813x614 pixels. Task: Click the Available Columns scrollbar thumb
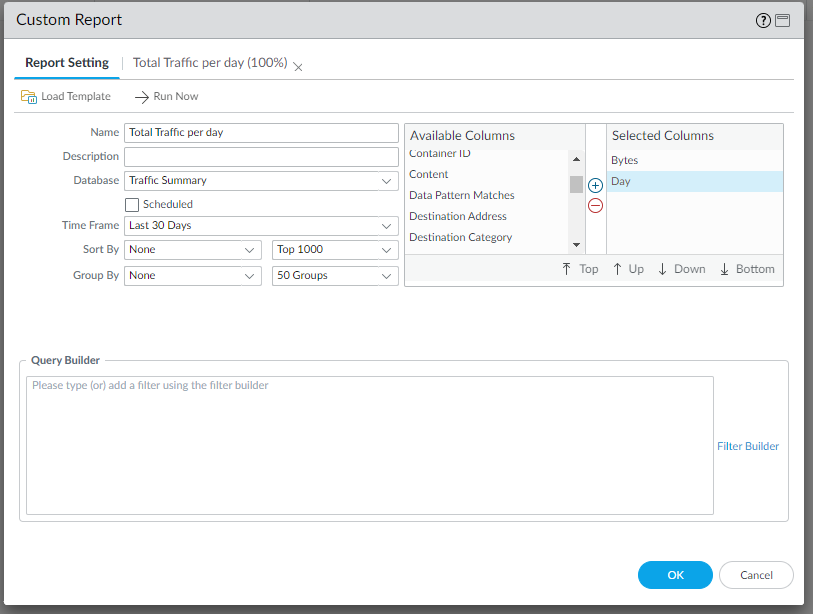pyautogui.click(x=576, y=184)
